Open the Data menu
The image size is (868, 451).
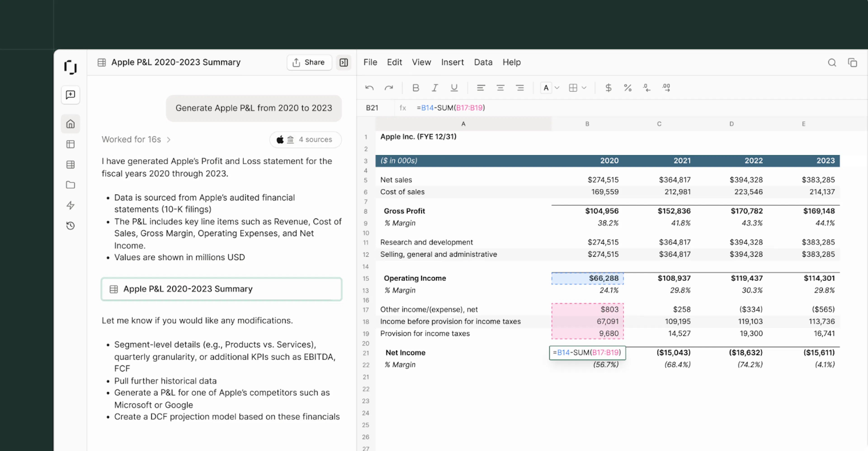click(x=483, y=62)
